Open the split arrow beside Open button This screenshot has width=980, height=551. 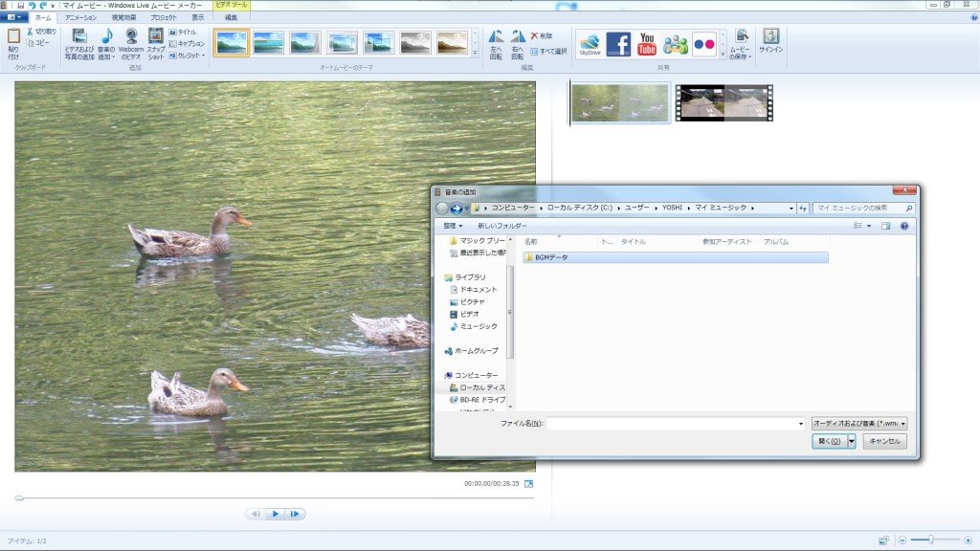[x=851, y=441]
